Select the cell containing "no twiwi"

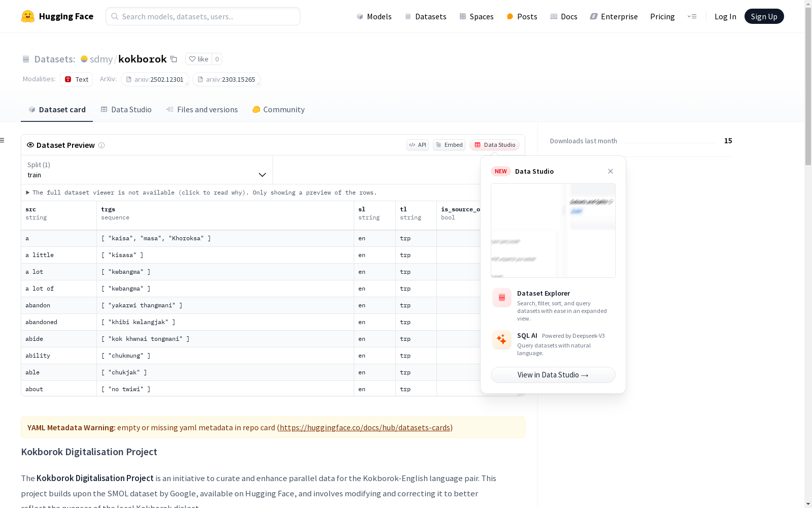[x=225, y=389]
